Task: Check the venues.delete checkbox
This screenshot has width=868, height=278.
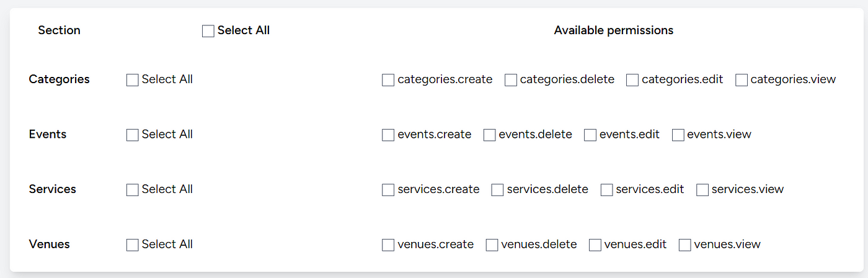Action: [492, 245]
